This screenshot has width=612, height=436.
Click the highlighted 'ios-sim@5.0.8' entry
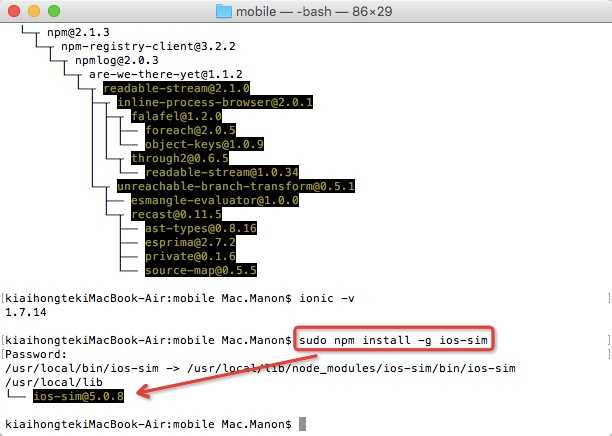78,397
